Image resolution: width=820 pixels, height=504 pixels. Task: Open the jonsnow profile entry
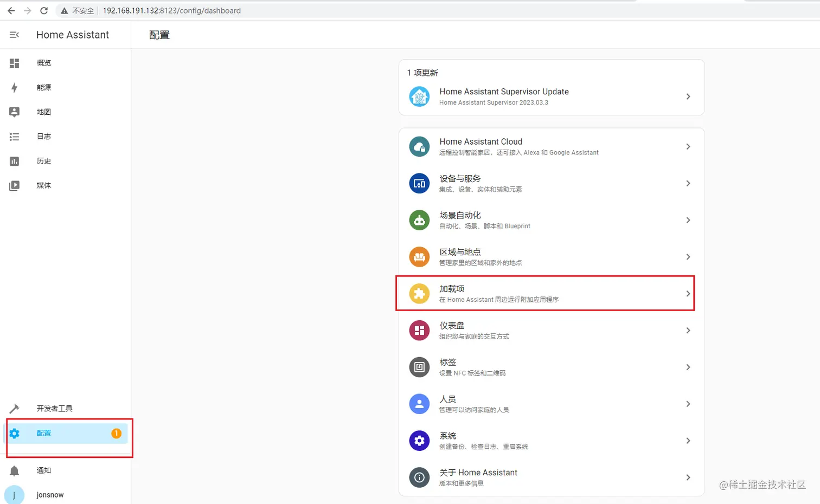click(x=50, y=495)
